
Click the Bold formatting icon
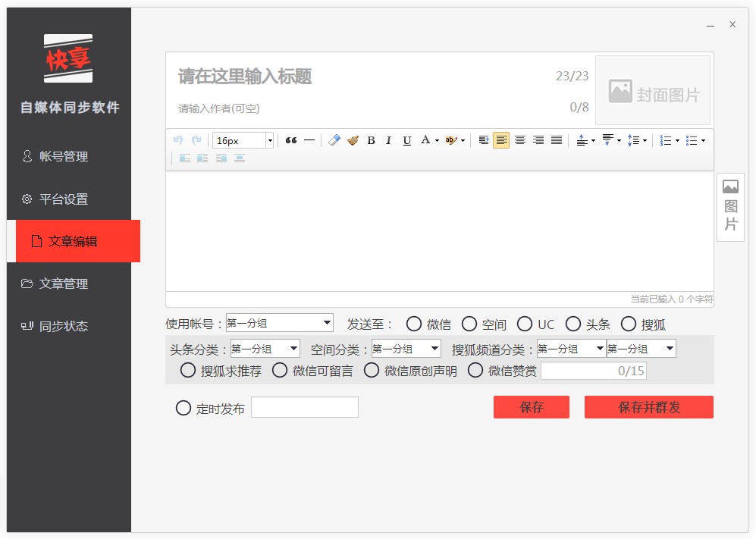371,140
